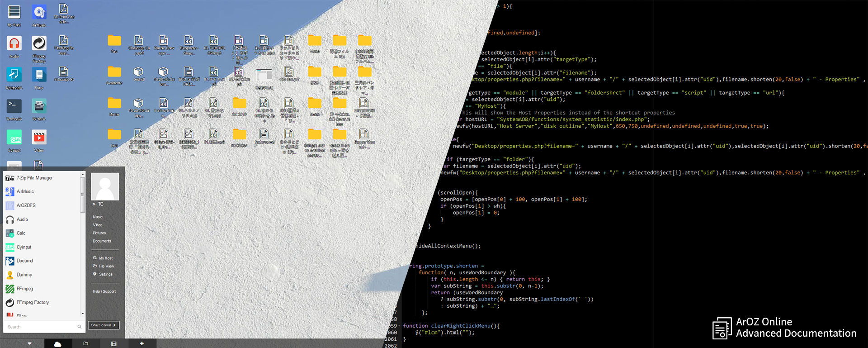Open the NotepadA desktop app
The width and height of the screenshot is (868, 348).
14,75
